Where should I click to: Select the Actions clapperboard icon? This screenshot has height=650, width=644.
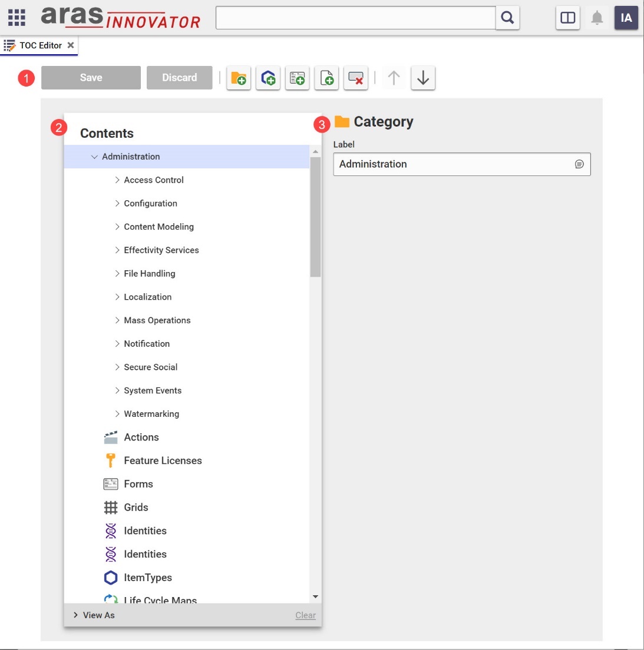click(111, 437)
